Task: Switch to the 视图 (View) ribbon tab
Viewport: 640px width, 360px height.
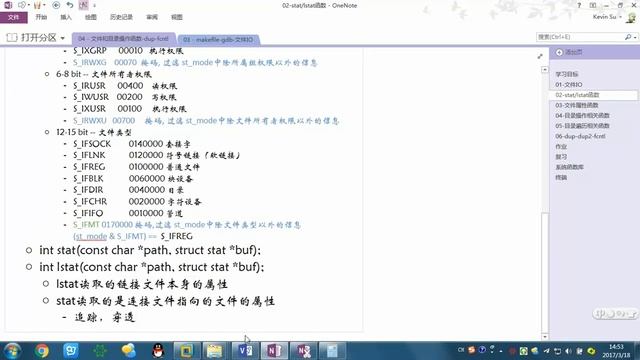Action: tap(177, 17)
